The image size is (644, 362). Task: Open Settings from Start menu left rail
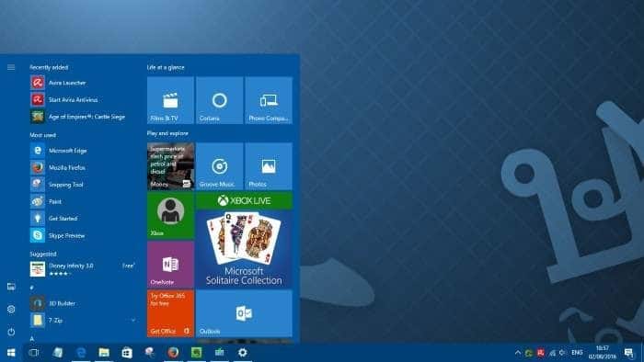11,309
